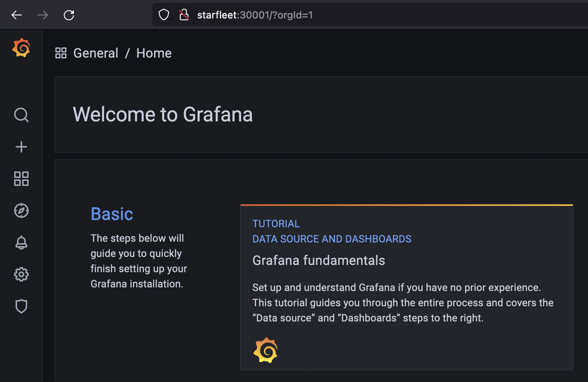Viewport: 588px width, 382px height.
Task: Click the tracking protection shield in the address bar
Action: 164,15
